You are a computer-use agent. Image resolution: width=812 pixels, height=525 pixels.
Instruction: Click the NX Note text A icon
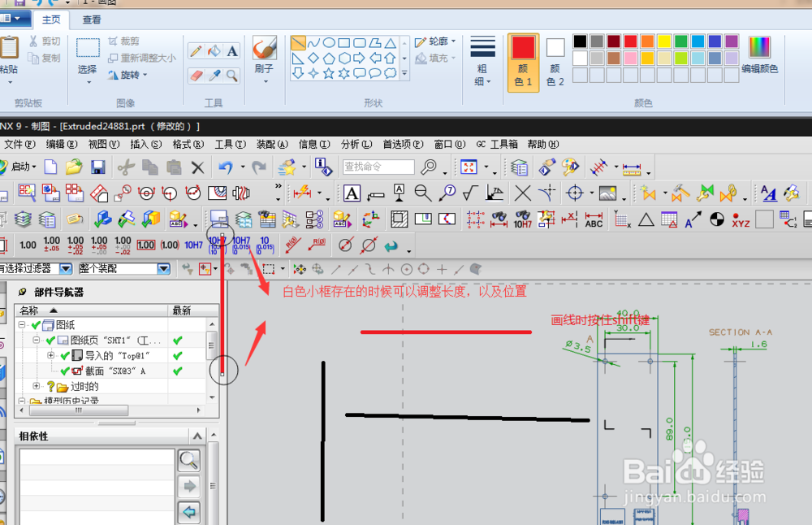click(x=352, y=193)
